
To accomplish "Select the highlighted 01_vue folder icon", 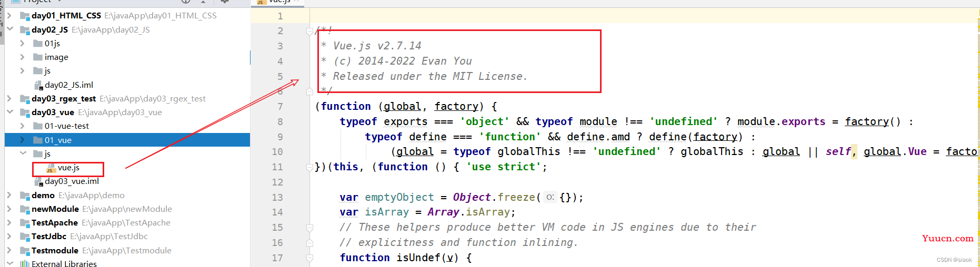I will click(x=38, y=140).
